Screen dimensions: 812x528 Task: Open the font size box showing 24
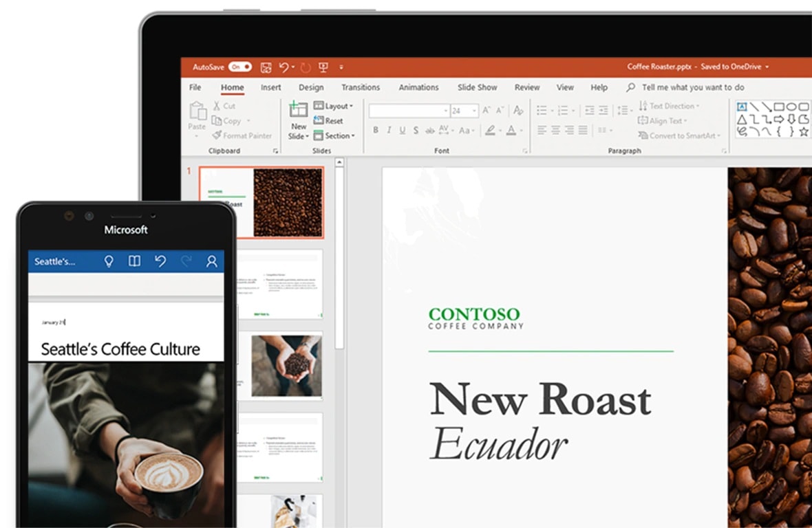coord(464,111)
